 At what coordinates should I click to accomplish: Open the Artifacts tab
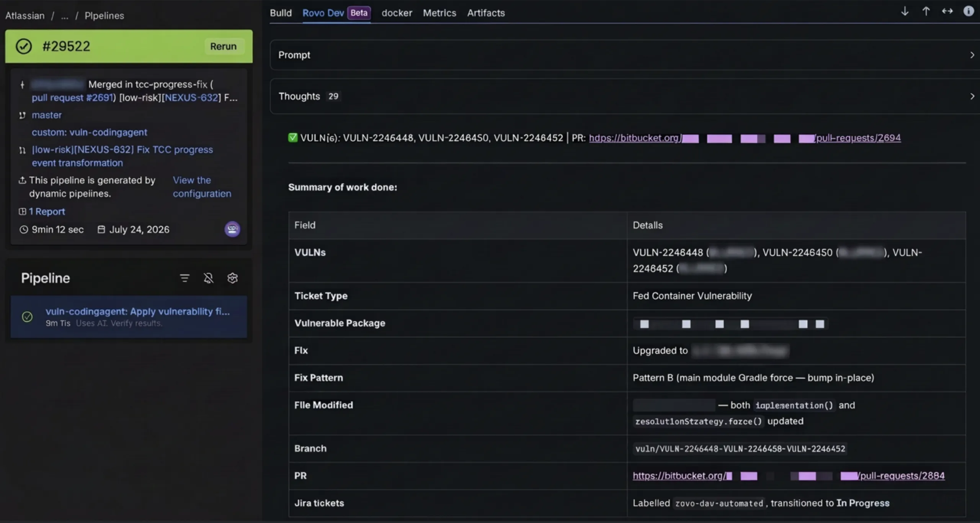[486, 13]
